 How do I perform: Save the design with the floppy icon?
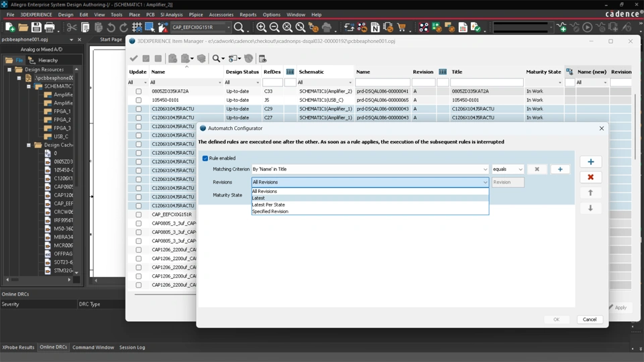tap(36, 27)
